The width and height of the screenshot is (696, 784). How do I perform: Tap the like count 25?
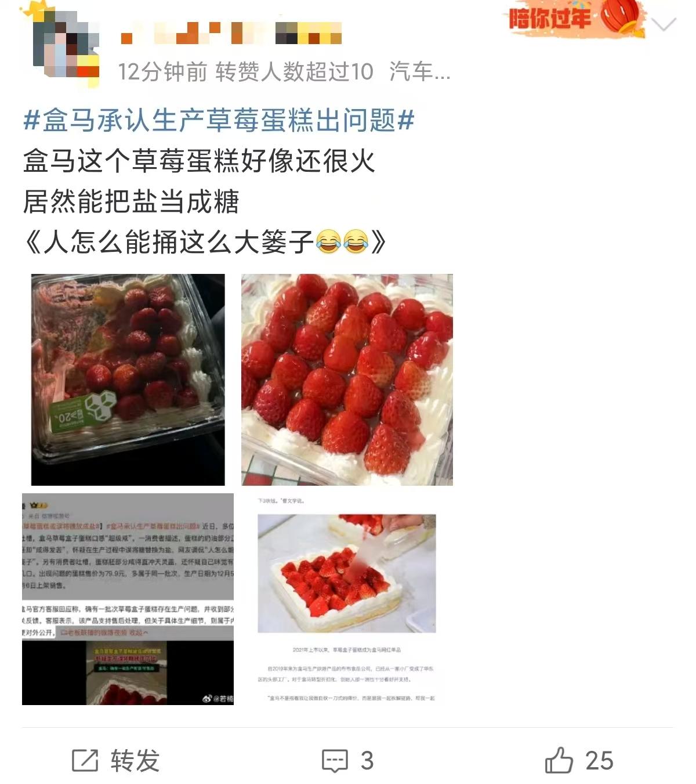coord(599,760)
